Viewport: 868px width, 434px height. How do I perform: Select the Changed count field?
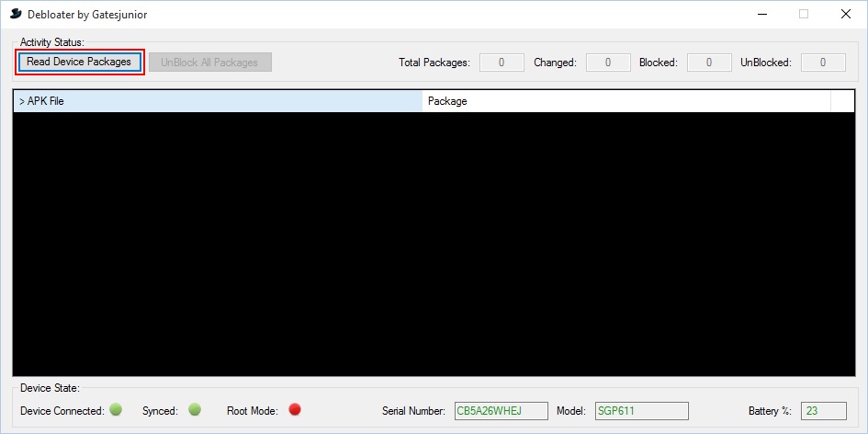(608, 63)
